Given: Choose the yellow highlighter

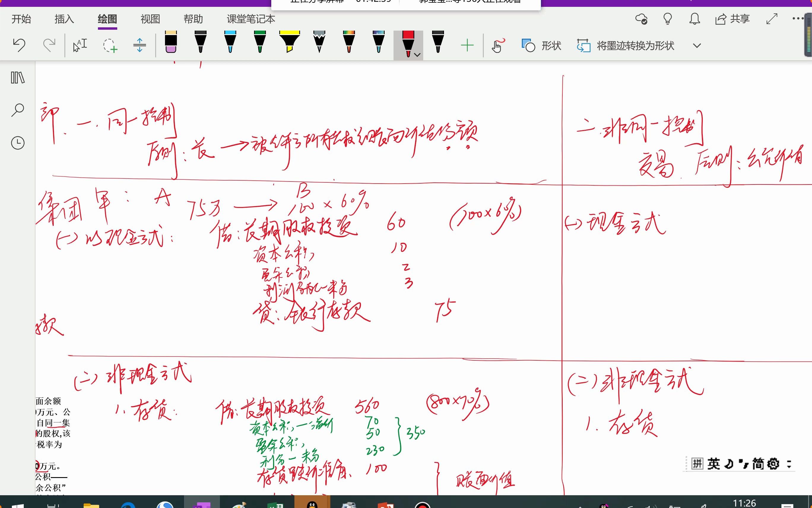Looking at the screenshot, I should (x=289, y=42).
